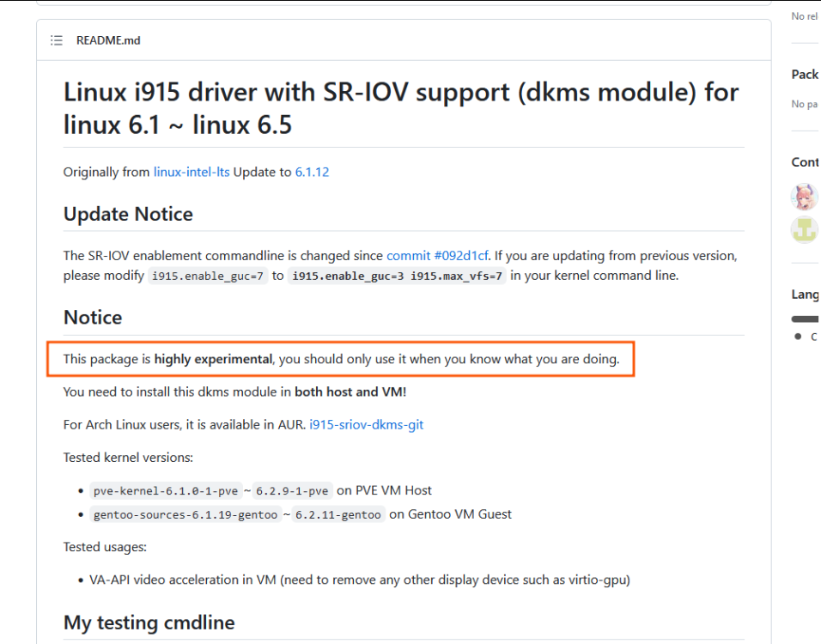Click the i915.enable_guc=7 code snippet
The width and height of the screenshot is (821, 644).
coord(208,276)
